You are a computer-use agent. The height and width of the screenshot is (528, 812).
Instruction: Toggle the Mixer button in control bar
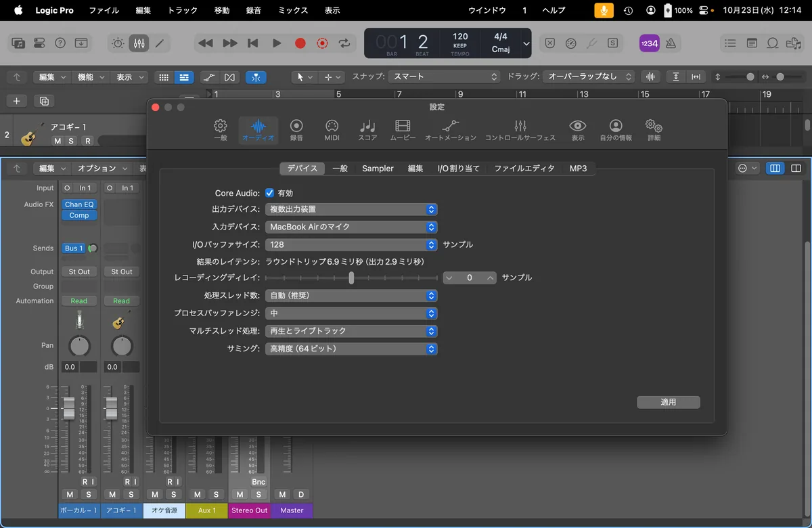coord(139,43)
